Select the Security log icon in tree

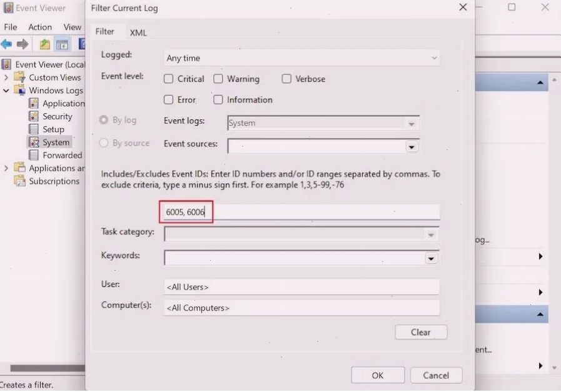34,116
